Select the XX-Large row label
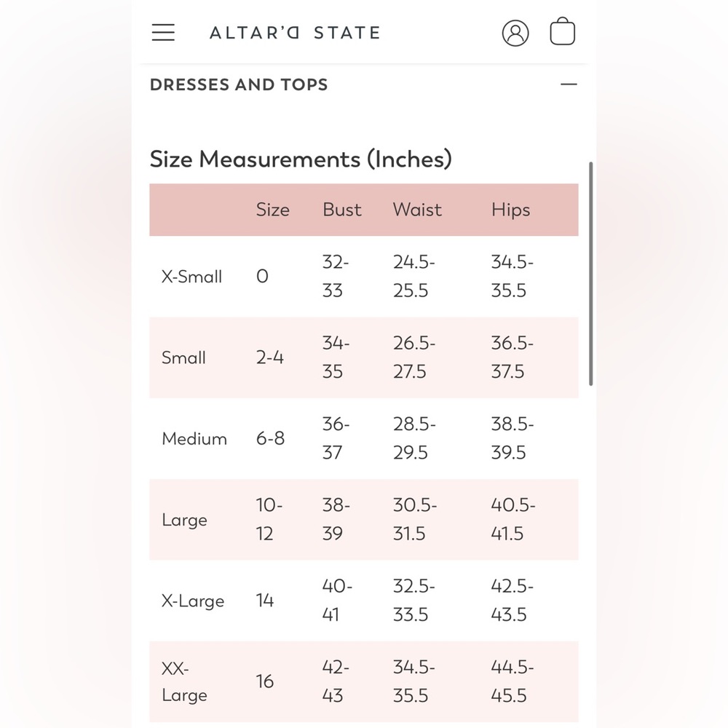Screen dimensions: 728x728 click(x=184, y=682)
